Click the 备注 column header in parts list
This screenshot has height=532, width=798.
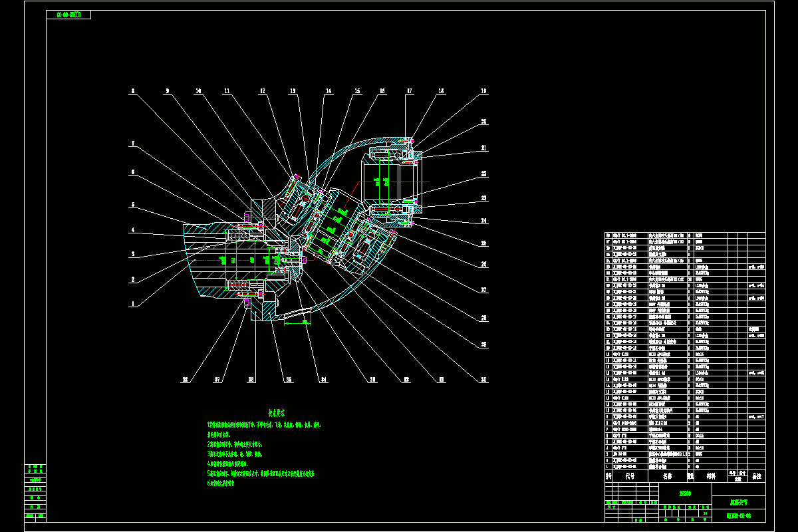756,476
